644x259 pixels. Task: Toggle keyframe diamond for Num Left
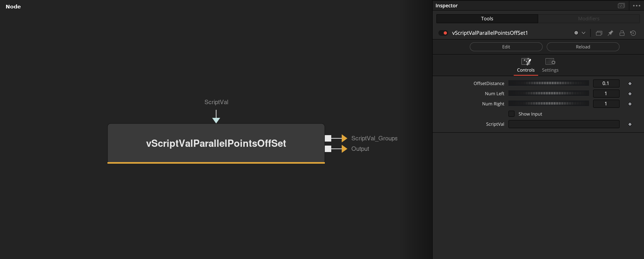(x=630, y=94)
